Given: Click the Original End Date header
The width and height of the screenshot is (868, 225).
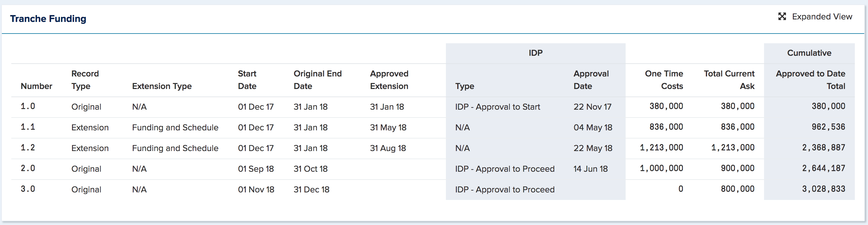Looking at the screenshot, I should coord(318,80).
